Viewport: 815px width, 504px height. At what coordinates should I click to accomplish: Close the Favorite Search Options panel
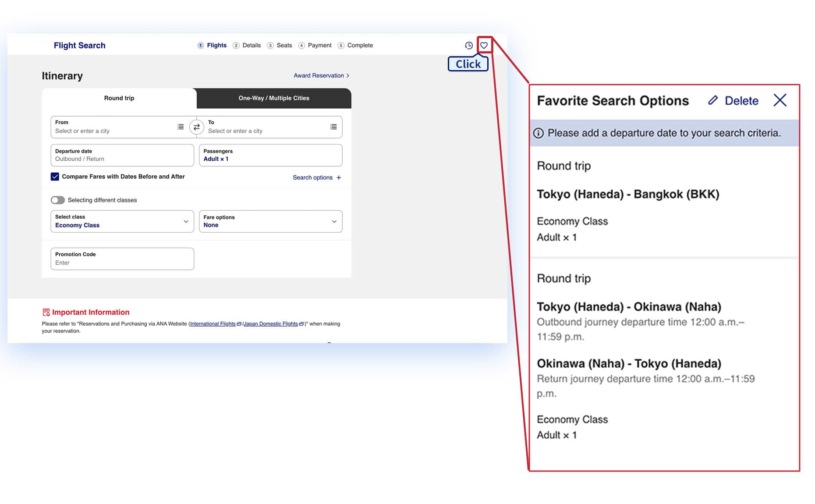click(780, 100)
